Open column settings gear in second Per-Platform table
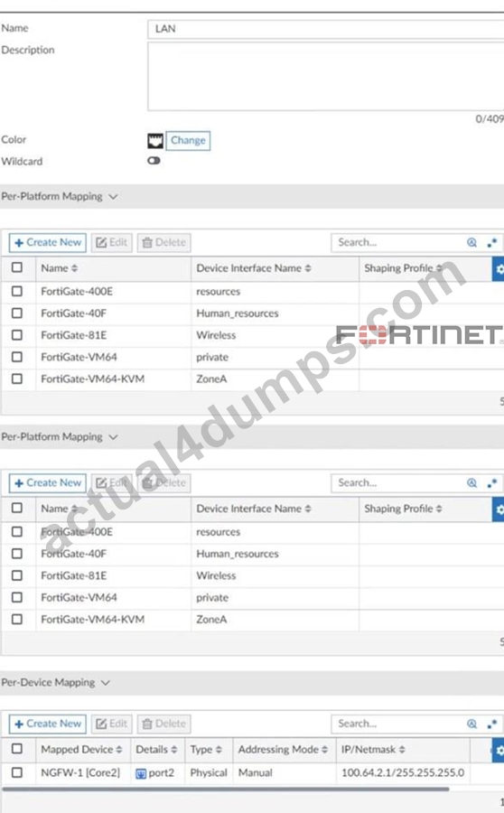Viewport: 504px width, 813px height. tap(499, 509)
